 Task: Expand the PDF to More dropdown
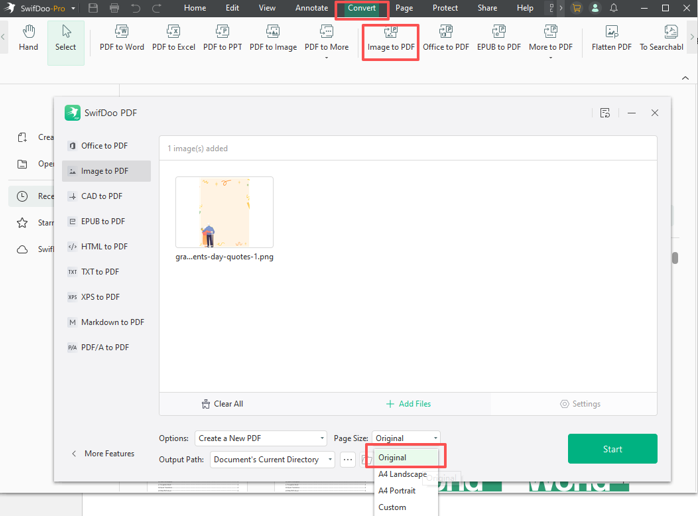[x=326, y=40]
